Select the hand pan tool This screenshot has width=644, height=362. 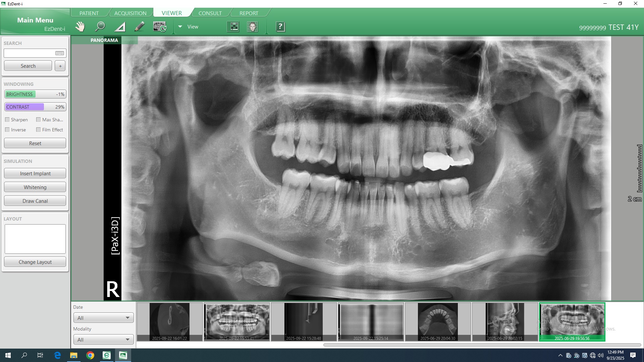(x=80, y=26)
